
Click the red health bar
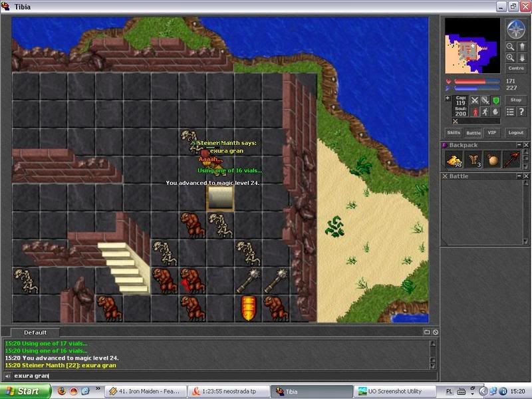pyautogui.click(x=477, y=81)
